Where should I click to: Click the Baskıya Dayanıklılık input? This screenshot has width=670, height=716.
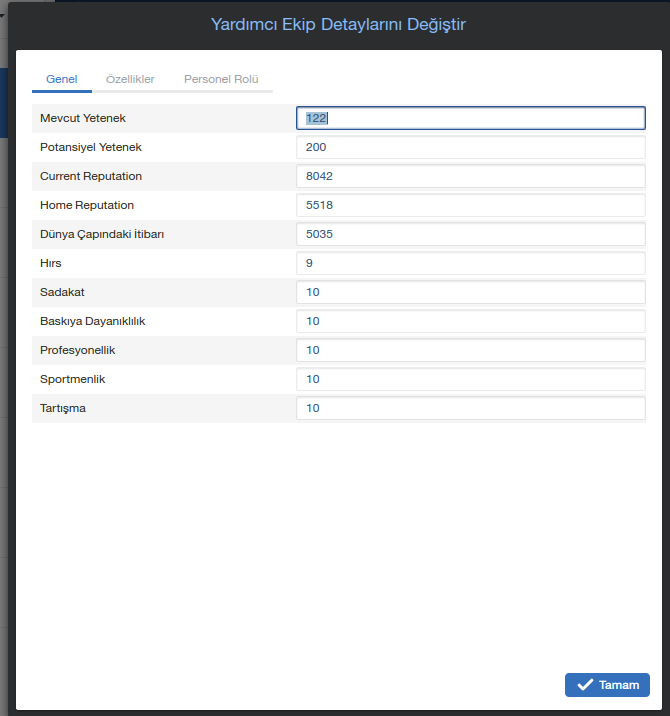click(x=470, y=321)
